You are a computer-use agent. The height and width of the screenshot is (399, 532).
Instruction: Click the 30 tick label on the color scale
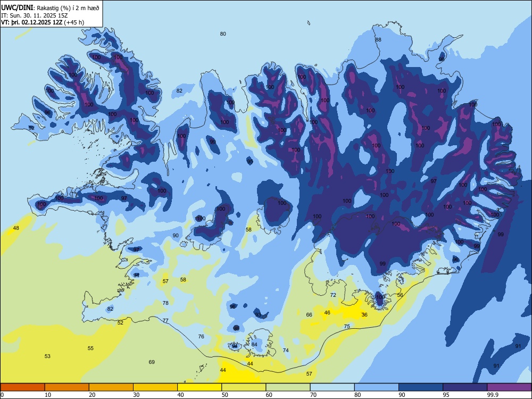(136, 395)
